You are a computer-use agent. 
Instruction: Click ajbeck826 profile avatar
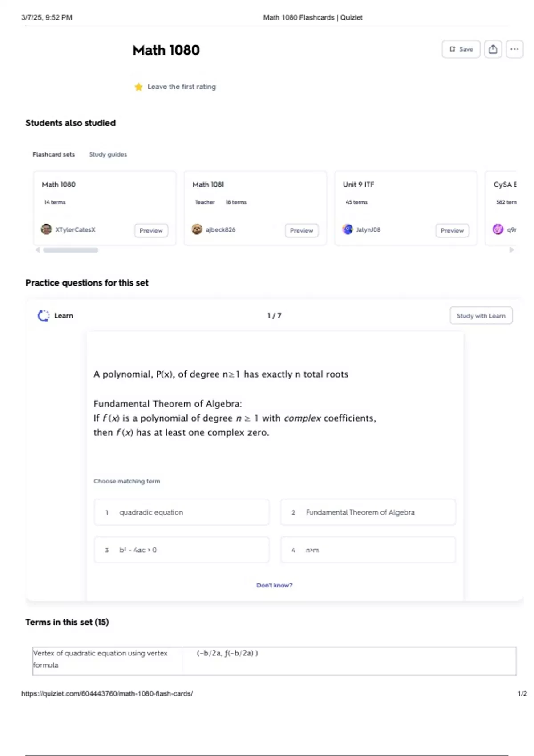point(197,229)
